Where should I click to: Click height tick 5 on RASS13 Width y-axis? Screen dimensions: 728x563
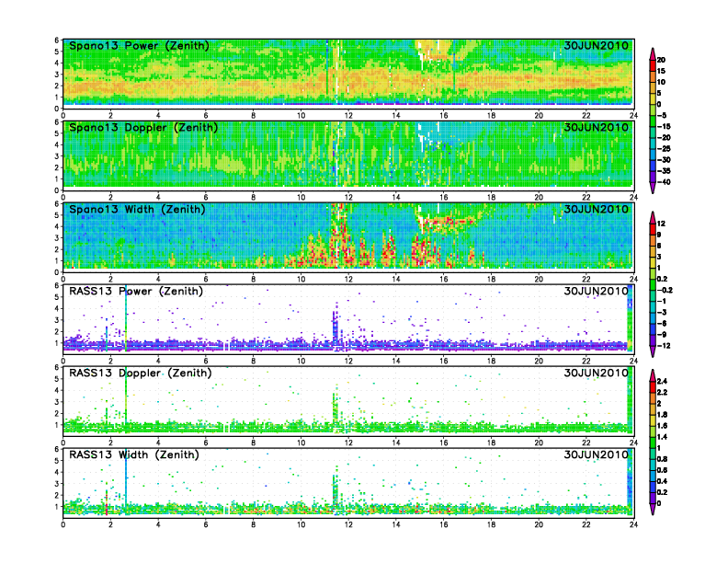pyautogui.click(x=57, y=461)
